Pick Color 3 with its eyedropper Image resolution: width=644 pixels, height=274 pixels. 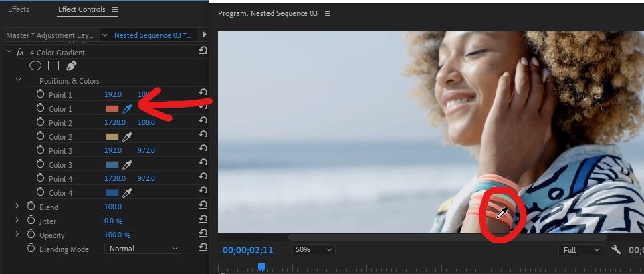127,165
